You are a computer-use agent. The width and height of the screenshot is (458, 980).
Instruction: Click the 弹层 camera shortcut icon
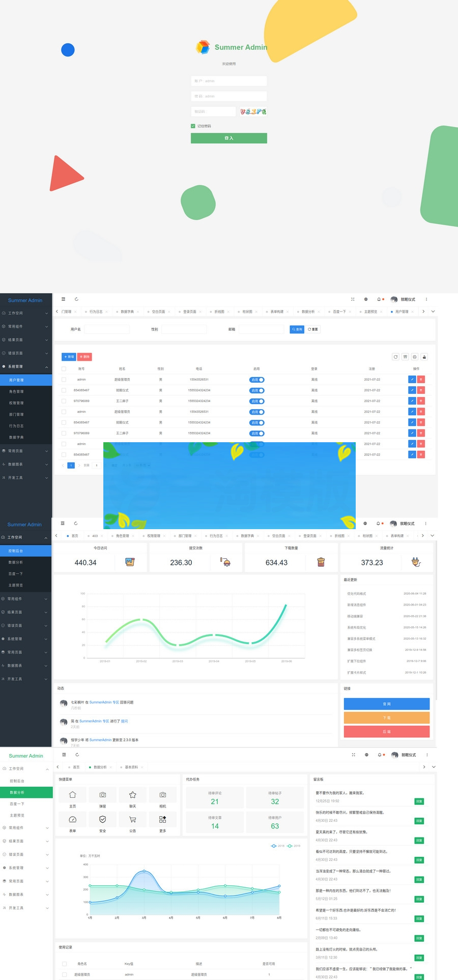click(102, 795)
